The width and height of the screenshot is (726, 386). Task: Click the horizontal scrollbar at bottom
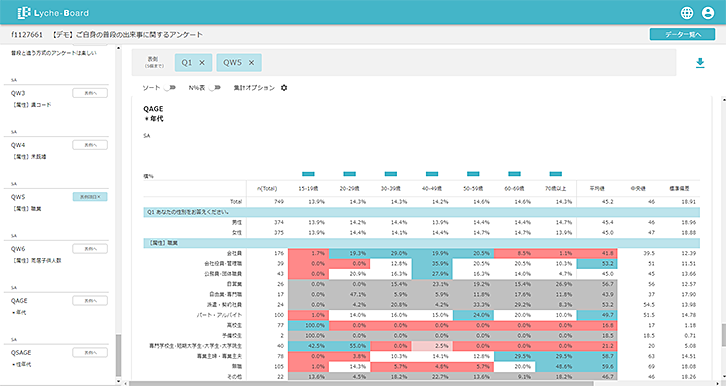tap(361, 384)
